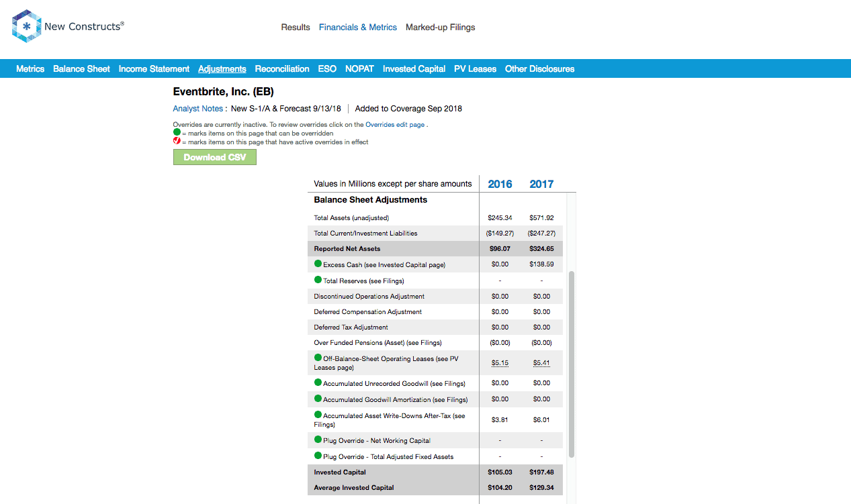Click green dot beside Off-Balance-Sheet Operating Leases
The height and width of the screenshot is (504, 851).
[x=318, y=358]
